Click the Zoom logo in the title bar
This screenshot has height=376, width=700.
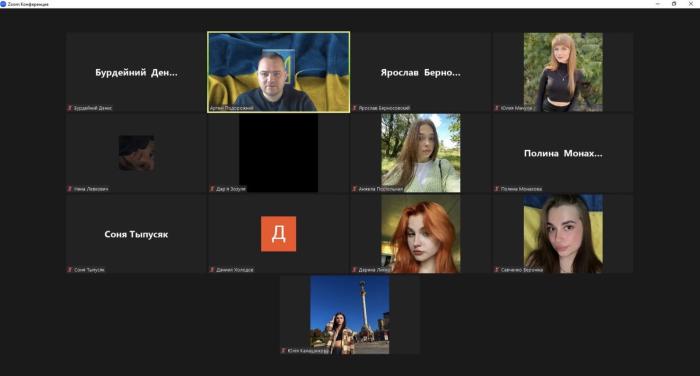[x=3, y=4]
